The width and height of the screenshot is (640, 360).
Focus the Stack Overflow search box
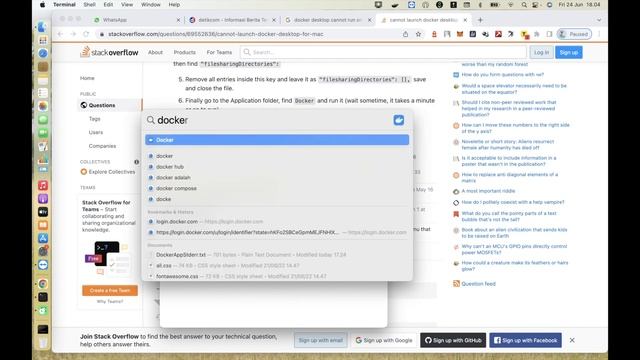[x=383, y=52]
